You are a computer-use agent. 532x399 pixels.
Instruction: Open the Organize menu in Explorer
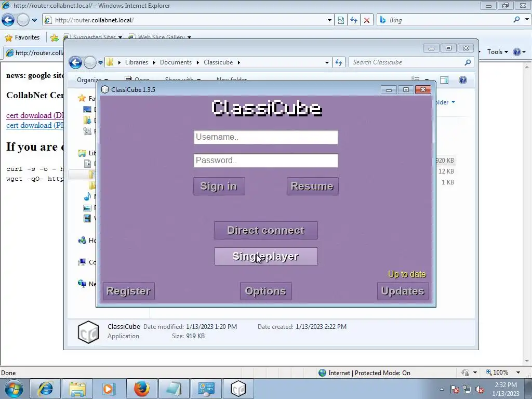92,80
